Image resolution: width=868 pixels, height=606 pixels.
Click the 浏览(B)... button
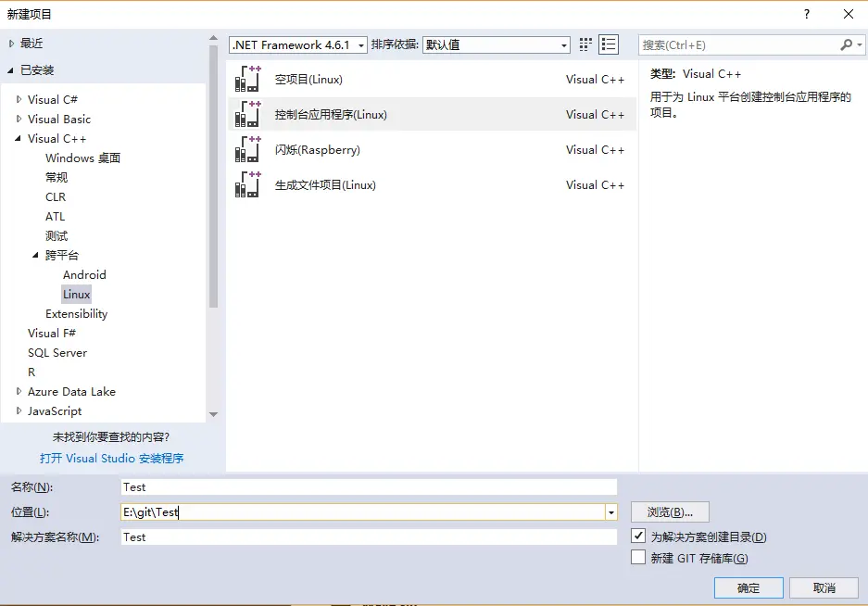click(x=670, y=512)
